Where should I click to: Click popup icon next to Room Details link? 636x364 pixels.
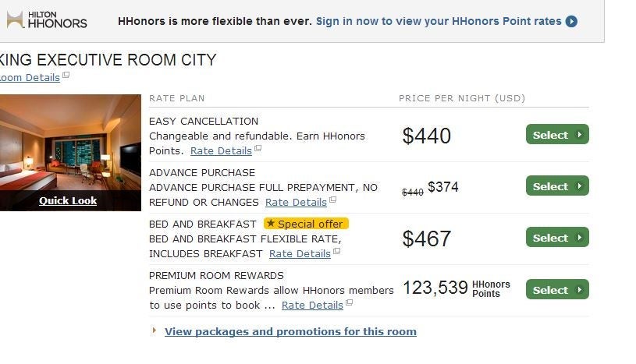(66, 75)
